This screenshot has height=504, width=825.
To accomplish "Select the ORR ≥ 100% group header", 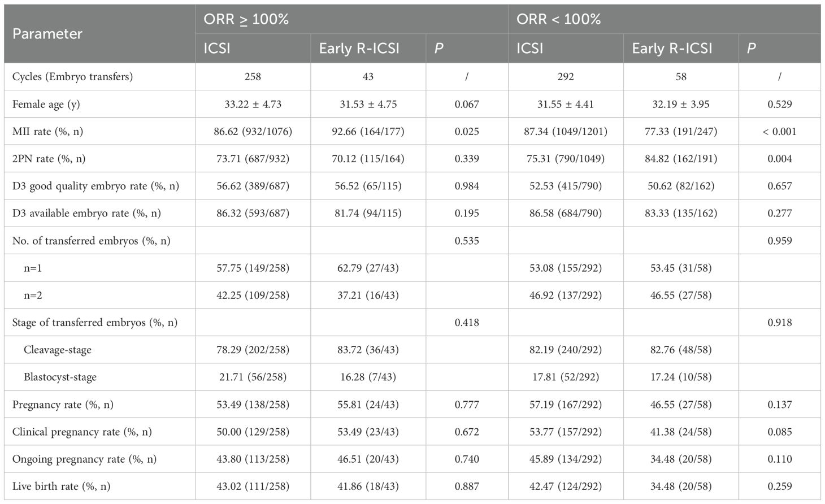I will pyautogui.click(x=246, y=19).
